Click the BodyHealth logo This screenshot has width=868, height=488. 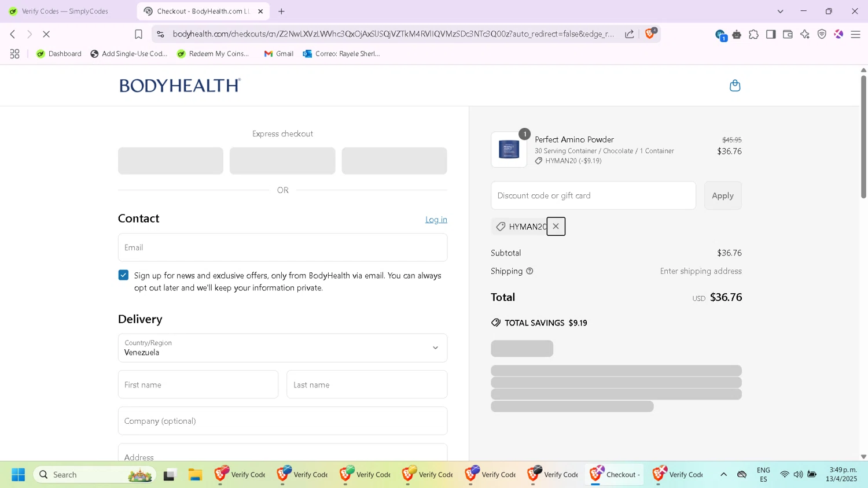pos(180,86)
